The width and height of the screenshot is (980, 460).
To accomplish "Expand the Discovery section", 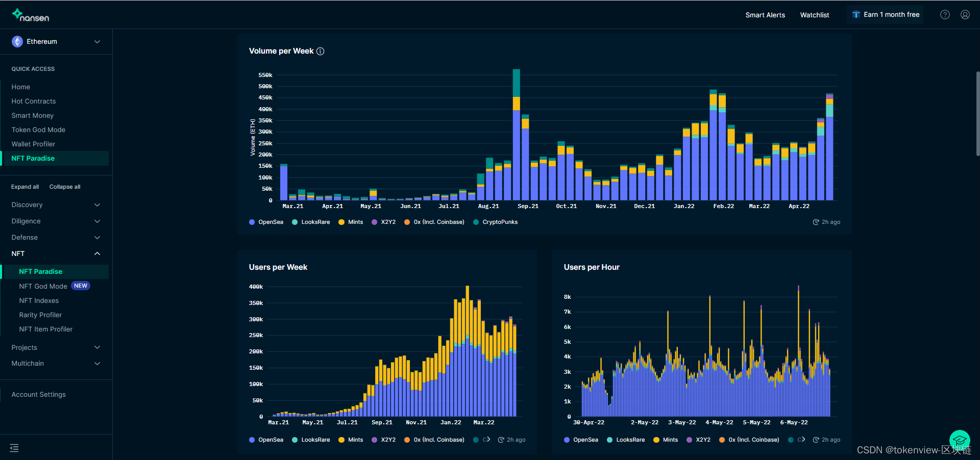I will (56, 205).
